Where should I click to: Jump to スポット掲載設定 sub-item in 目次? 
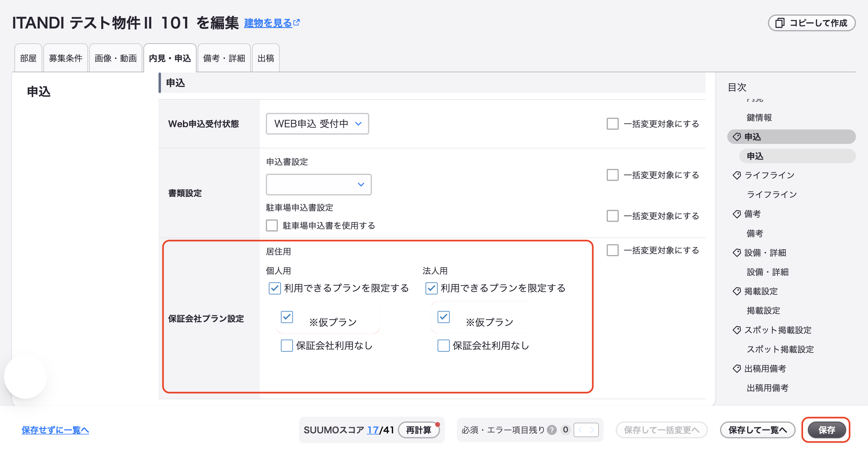780,349
